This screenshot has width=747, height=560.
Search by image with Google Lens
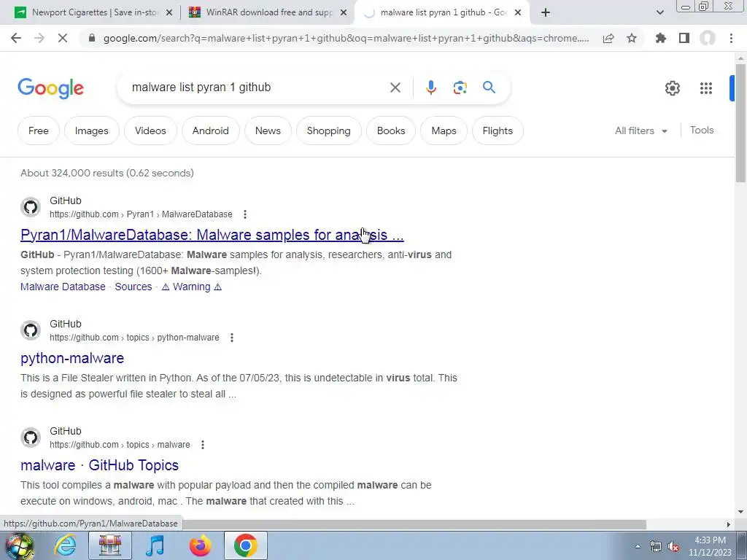[460, 87]
